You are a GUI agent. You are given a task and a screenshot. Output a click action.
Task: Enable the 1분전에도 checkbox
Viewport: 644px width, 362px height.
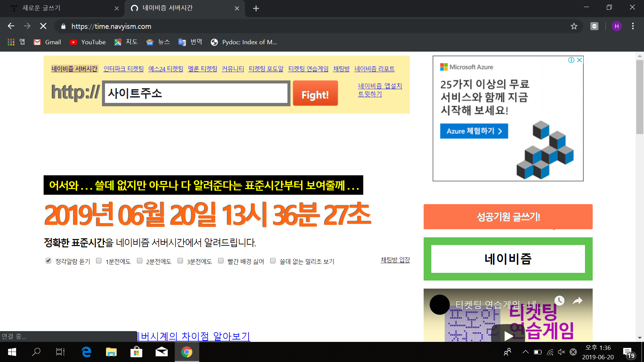(x=99, y=261)
